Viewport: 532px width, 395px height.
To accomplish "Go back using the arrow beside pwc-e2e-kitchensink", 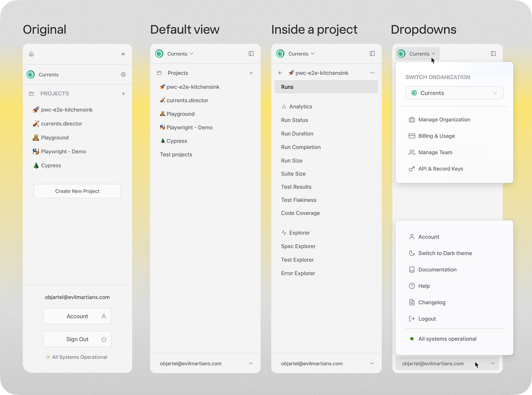I will pyautogui.click(x=280, y=73).
